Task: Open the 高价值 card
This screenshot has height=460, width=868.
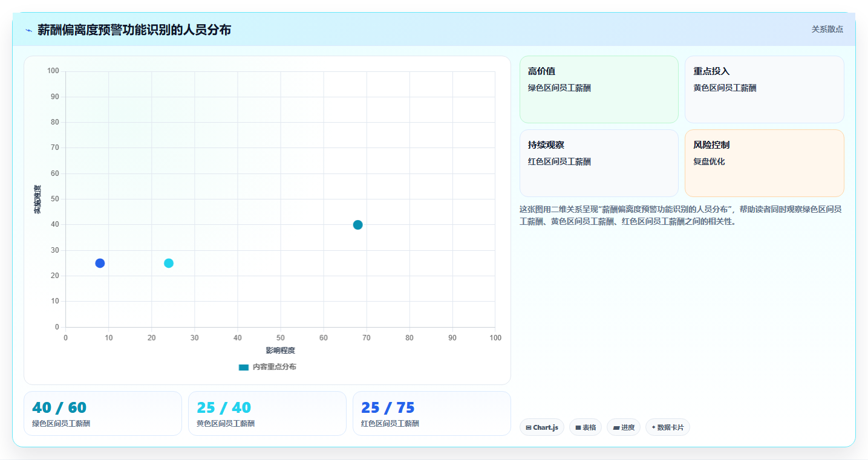Action: tap(599, 89)
